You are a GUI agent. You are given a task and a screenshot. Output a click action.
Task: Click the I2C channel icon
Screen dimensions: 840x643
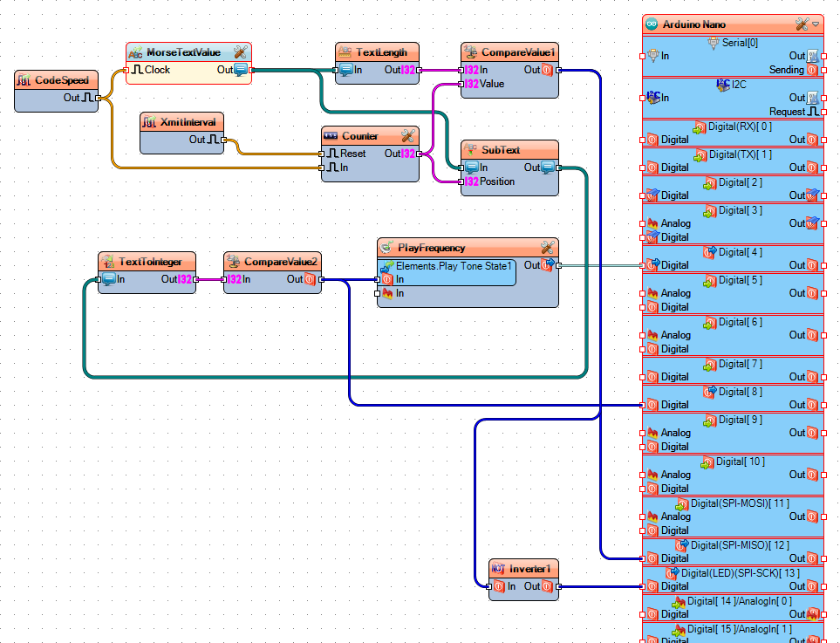pyautogui.click(x=723, y=84)
